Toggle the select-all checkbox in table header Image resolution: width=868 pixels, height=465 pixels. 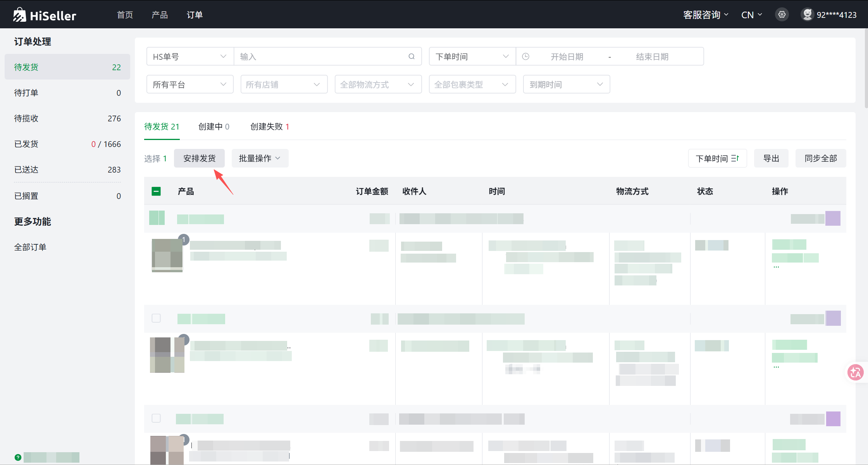pyautogui.click(x=156, y=191)
